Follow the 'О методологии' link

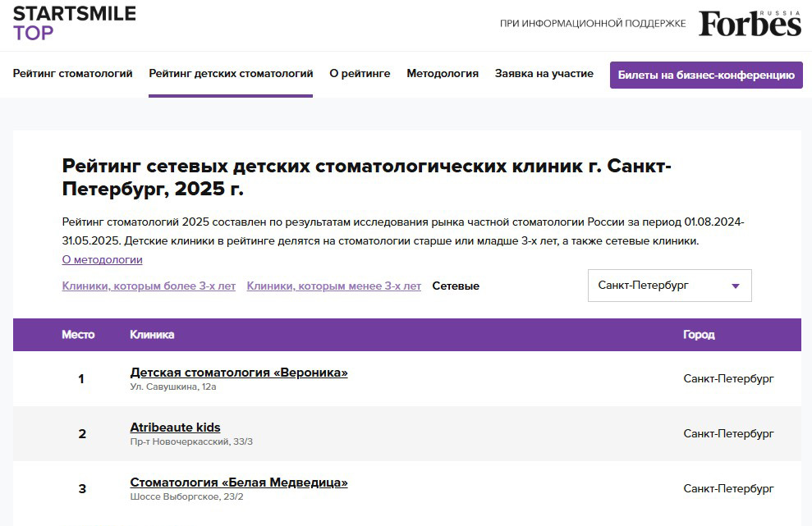click(x=102, y=260)
